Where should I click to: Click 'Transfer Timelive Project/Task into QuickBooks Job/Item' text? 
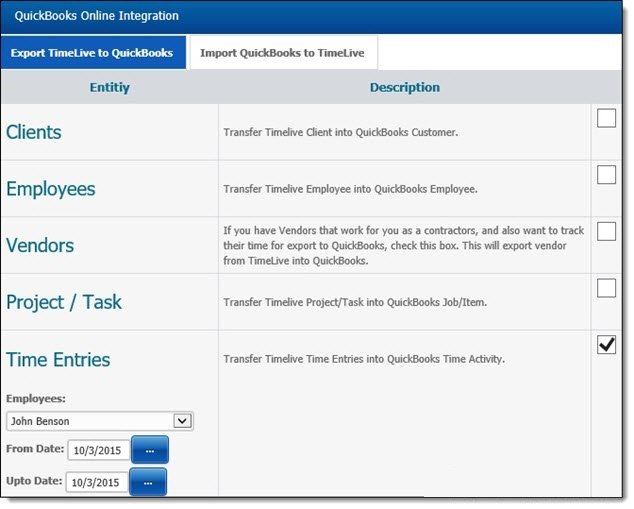[355, 302]
